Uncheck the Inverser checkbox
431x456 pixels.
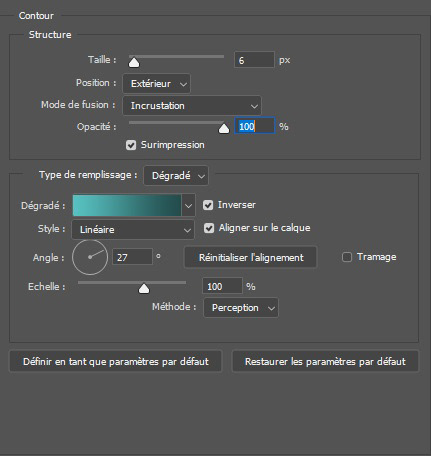(x=208, y=205)
